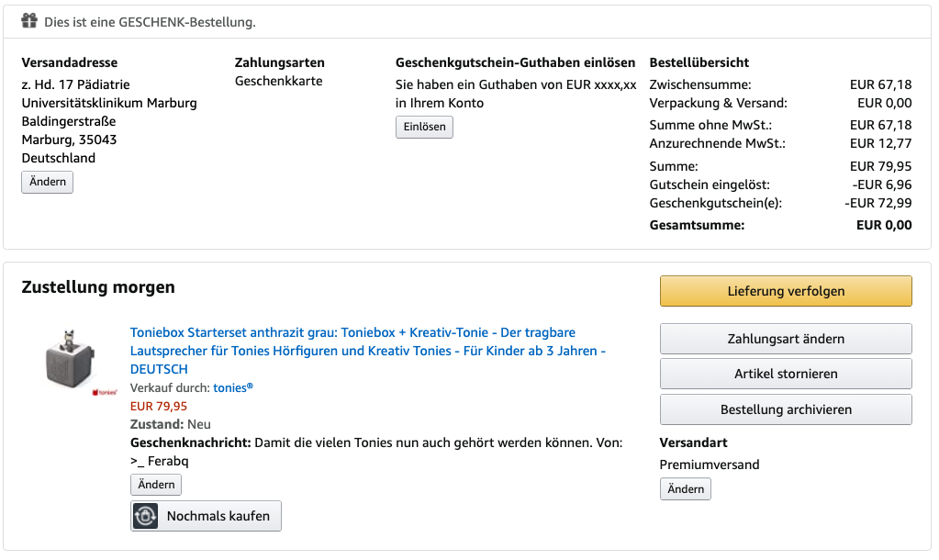Edit the Geschenknachricht via Ändern

156,485
